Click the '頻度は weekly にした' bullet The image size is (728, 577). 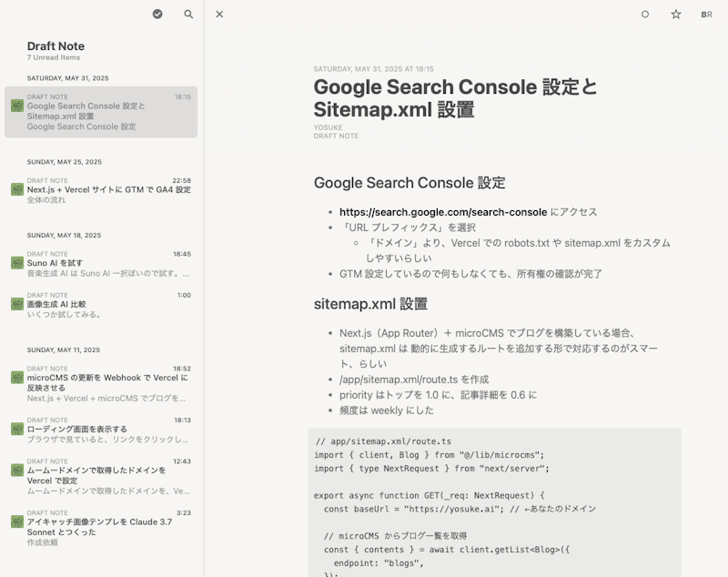coord(386,410)
